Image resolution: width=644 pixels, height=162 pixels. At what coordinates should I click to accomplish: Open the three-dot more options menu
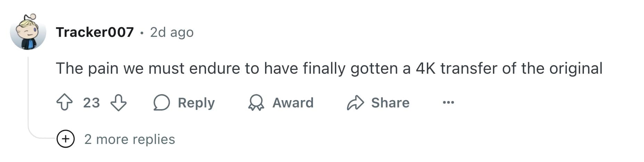coord(448,103)
